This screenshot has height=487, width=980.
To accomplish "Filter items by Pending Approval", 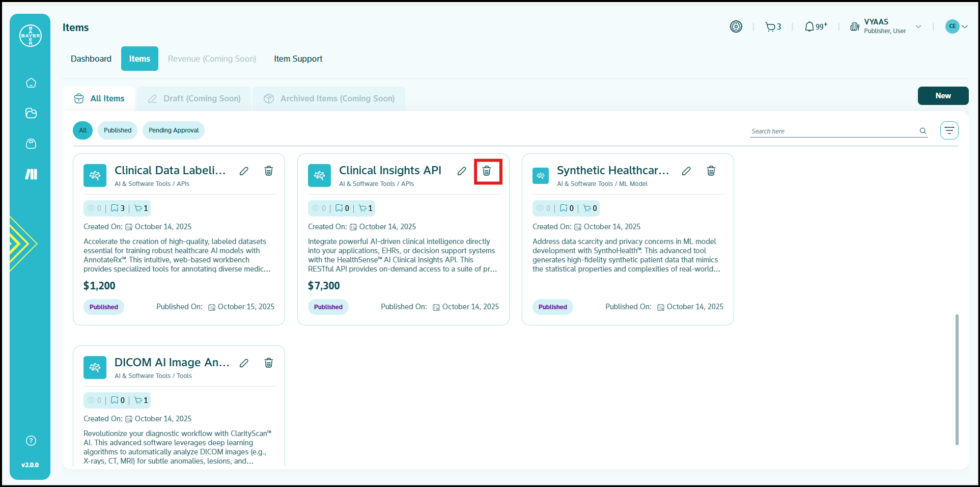I will (174, 130).
